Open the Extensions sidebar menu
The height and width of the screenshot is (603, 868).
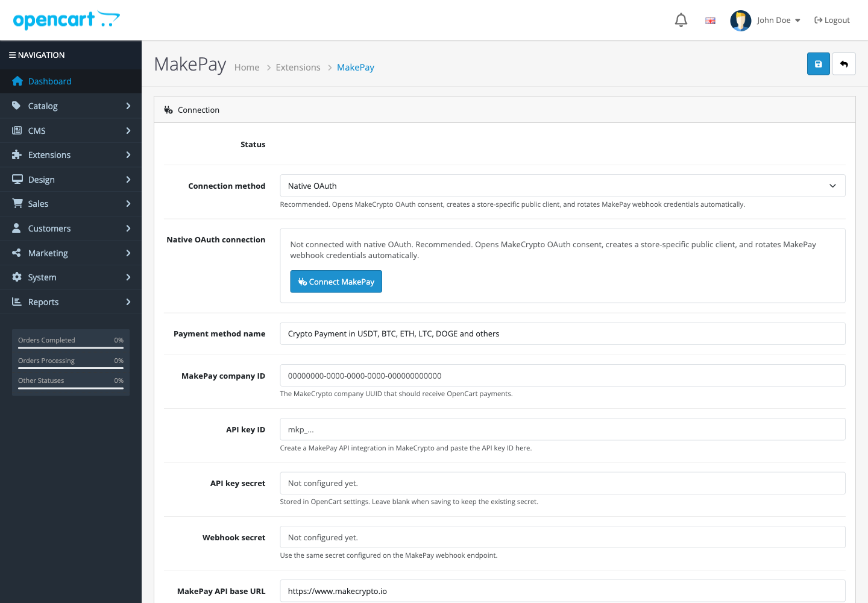tap(71, 155)
